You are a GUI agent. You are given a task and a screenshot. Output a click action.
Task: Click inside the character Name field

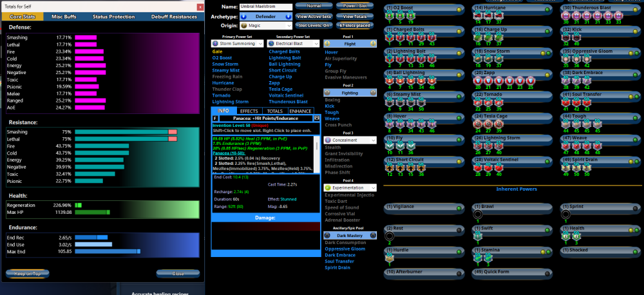pos(266,7)
